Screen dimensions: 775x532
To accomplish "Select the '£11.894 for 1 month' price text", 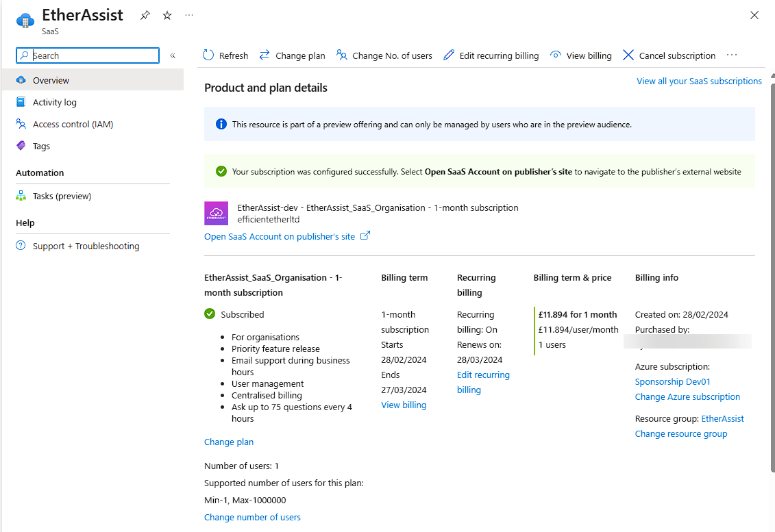I will click(578, 315).
